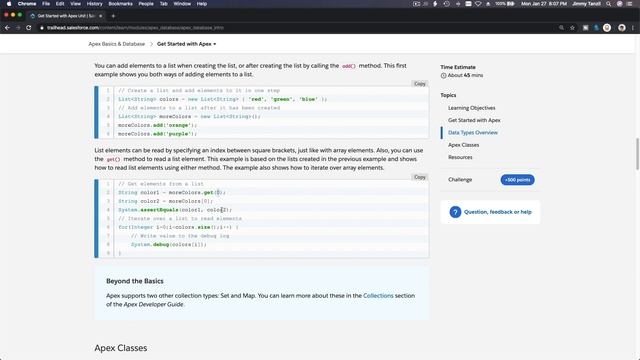Jump to Resources topic
The width and height of the screenshot is (640, 360).
[x=460, y=157]
